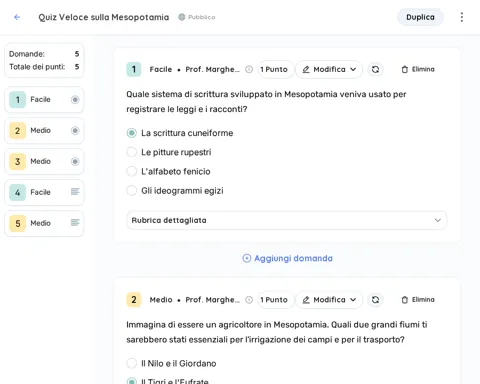Select answer Le pitture rupestri

point(169,152)
